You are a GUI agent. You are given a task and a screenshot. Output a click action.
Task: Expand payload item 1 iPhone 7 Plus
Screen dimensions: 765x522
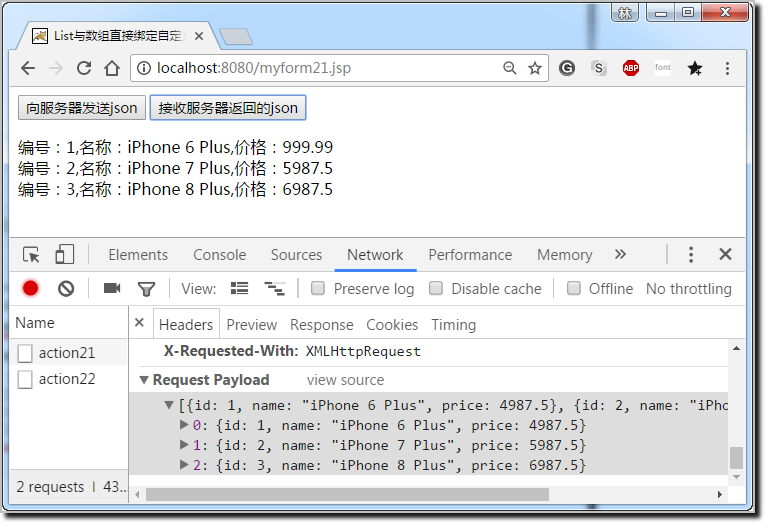(x=184, y=444)
